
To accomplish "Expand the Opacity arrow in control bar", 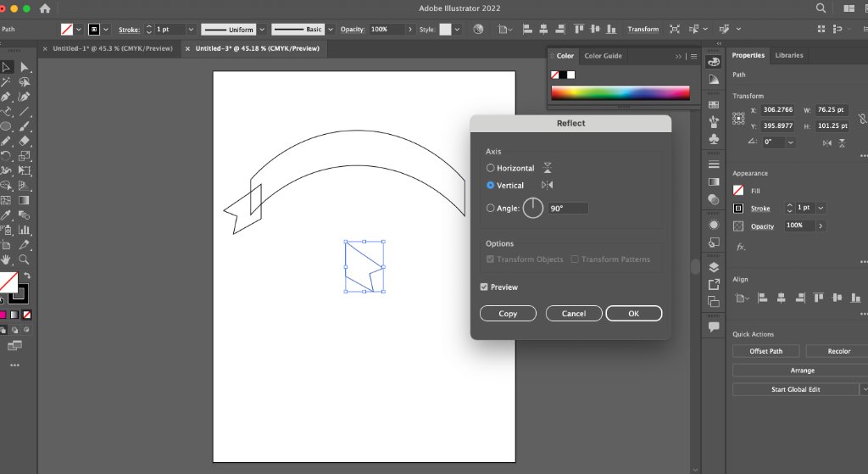I will [410, 30].
